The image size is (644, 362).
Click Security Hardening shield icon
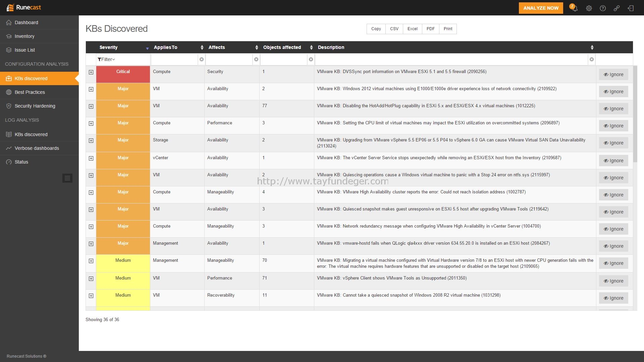click(9, 106)
